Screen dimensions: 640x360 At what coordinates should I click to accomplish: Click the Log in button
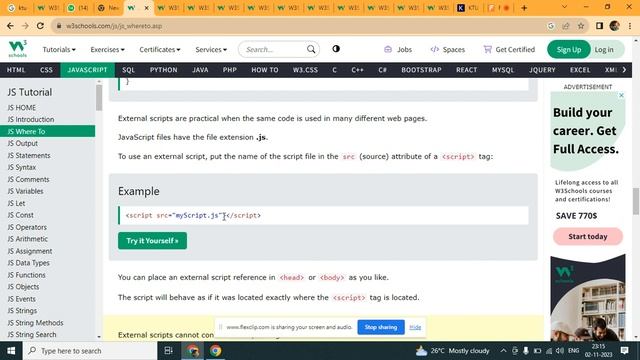(x=604, y=49)
